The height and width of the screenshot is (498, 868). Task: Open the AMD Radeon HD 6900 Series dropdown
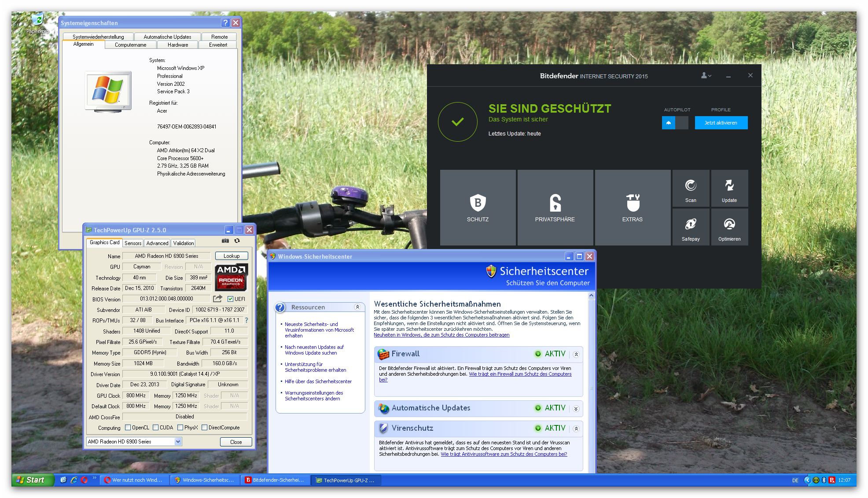pyautogui.click(x=178, y=442)
